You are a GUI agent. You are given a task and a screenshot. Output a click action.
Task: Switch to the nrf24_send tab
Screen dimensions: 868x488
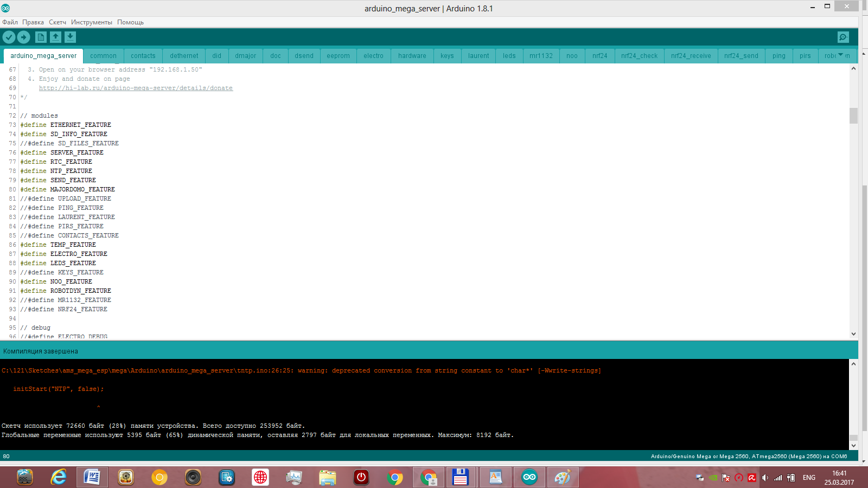[x=742, y=56]
